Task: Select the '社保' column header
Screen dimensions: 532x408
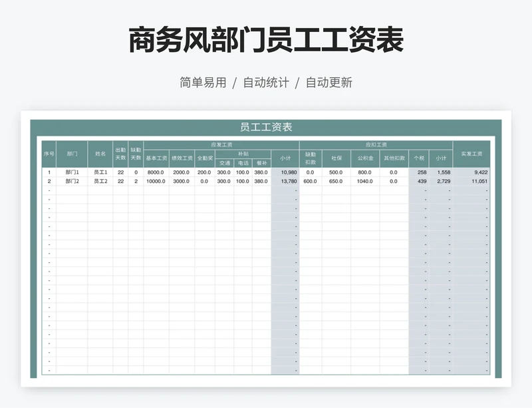Action: pos(336,158)
